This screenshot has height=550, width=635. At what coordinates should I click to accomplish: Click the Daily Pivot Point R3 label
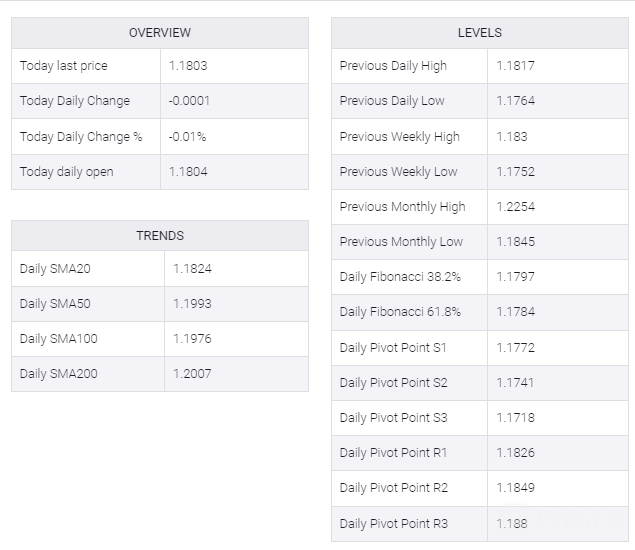pos(394,523)
